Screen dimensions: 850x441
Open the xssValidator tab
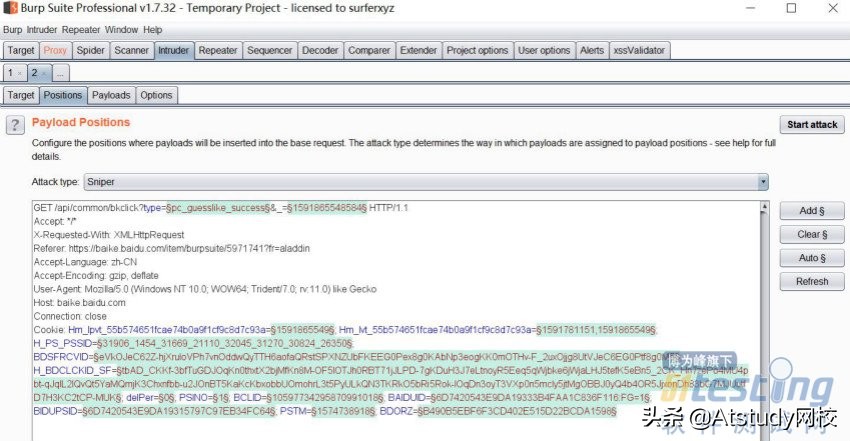click(639, 50)
